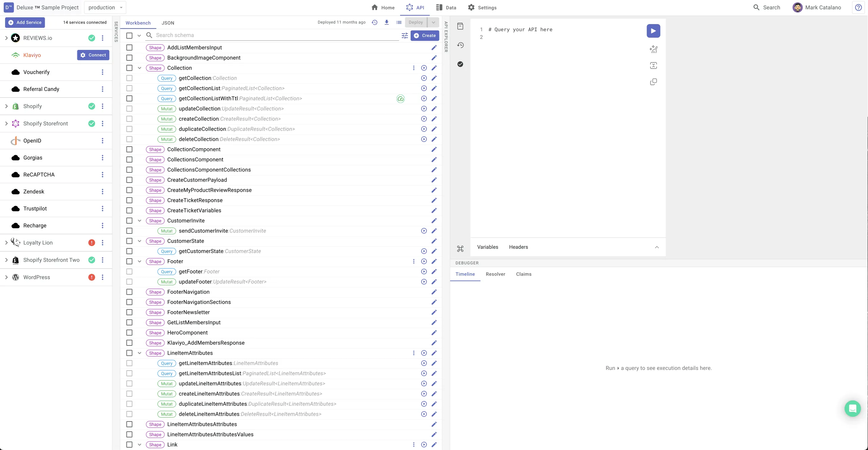The height and width of the screenshot is (450, 868).
Task: Click the prettify query wand icon
Action: point(653,49)
